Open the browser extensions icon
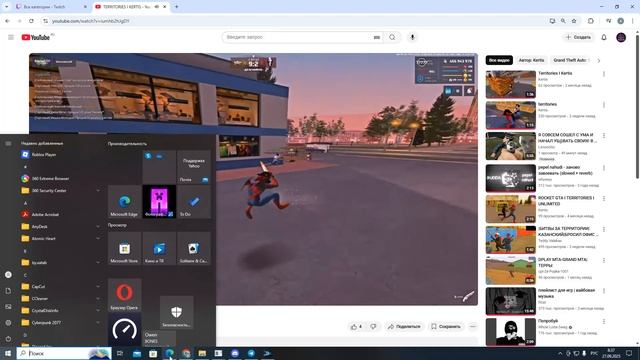 click(x=591, y=21)
